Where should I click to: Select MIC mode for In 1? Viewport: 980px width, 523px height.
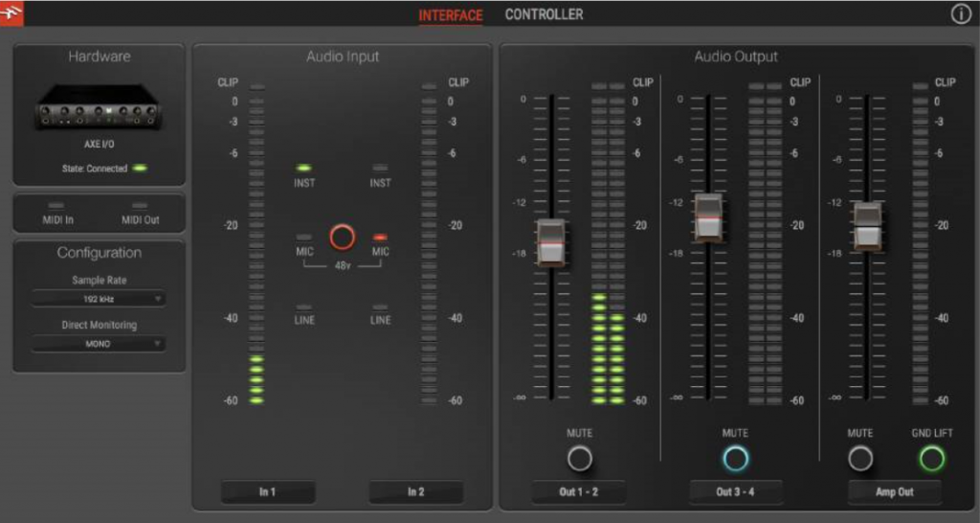(x=304, y=238)
